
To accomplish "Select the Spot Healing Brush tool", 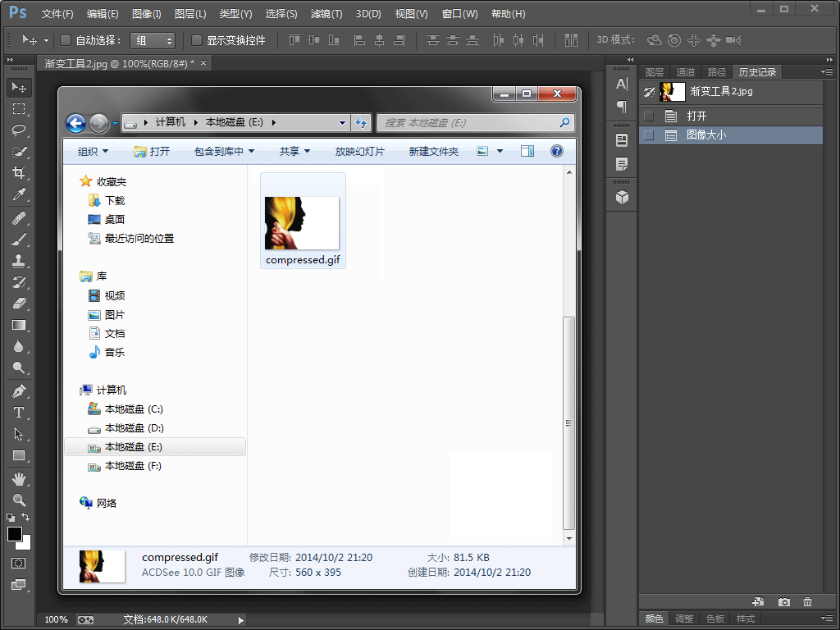I will click(19, 218).
